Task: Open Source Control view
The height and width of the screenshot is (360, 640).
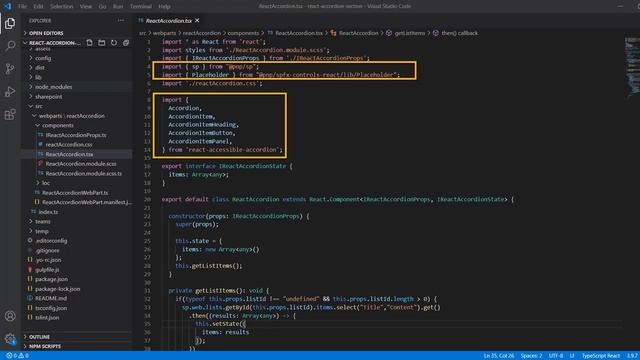Action: 10,69
